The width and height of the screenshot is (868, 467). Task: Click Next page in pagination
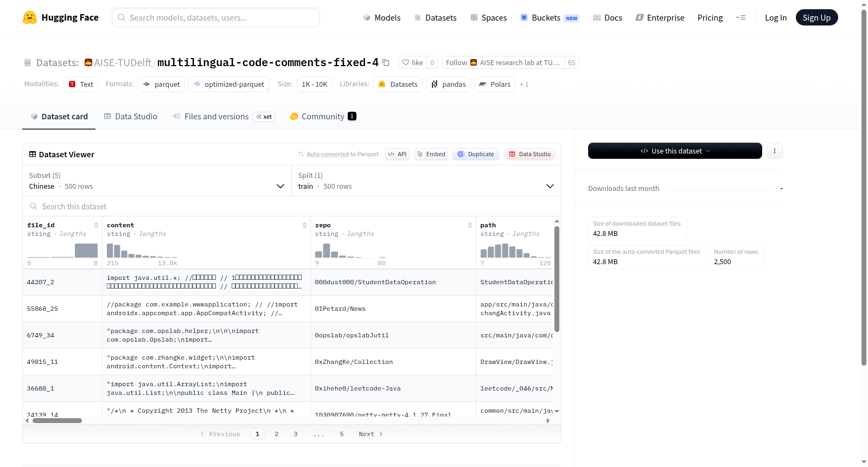click(x=371, y=434)
